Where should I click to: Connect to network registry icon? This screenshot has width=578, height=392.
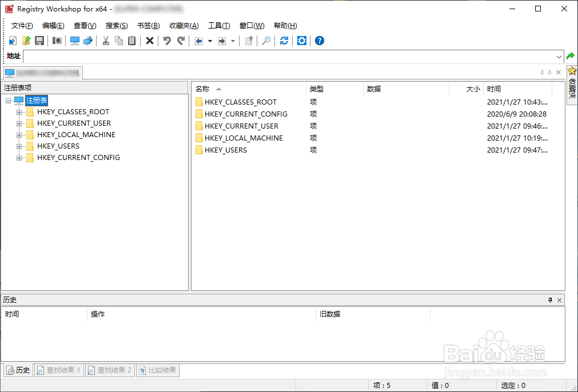pos(88,41)
